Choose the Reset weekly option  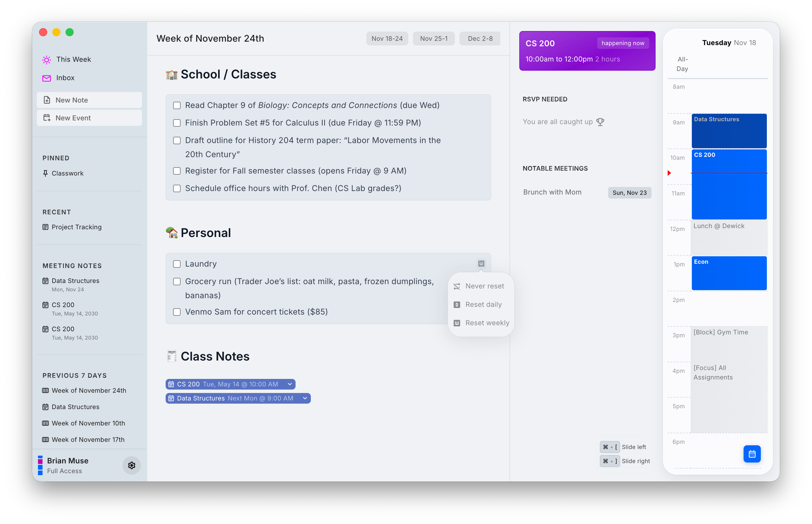click(487, 323)
